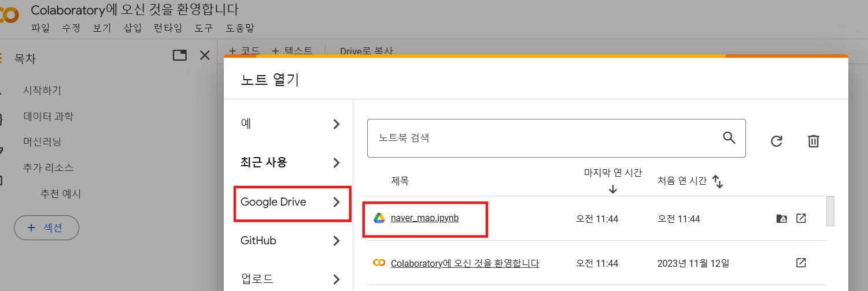Viewport: 868px width, 291px height.
Task: Open the 수정 menu
Action: 71,28
